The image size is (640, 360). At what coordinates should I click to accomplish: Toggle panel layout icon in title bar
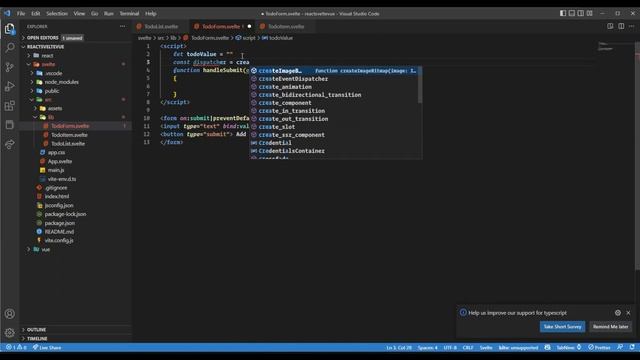pyautogui.click(x=572, y=13)
